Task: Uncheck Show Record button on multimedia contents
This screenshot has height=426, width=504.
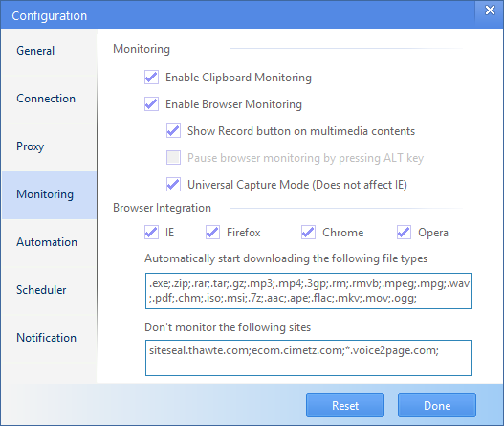Action: 173,131
